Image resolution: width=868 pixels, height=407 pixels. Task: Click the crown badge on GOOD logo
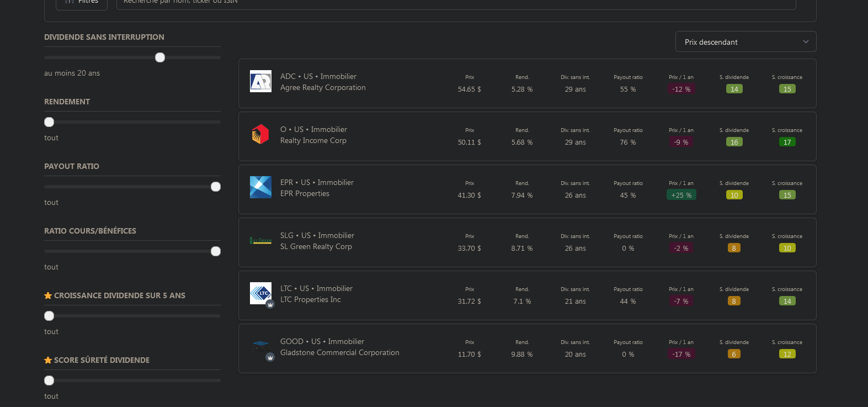(270, 357)
